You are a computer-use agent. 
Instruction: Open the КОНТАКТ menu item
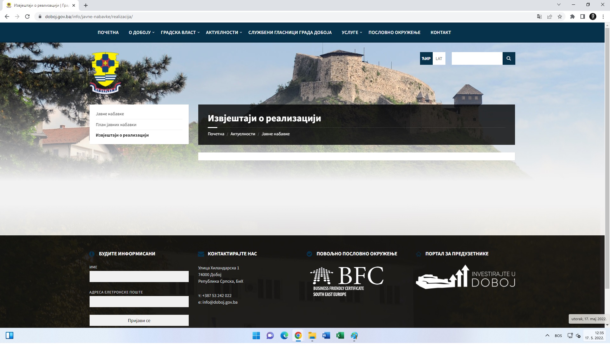(x=441, y=32)
